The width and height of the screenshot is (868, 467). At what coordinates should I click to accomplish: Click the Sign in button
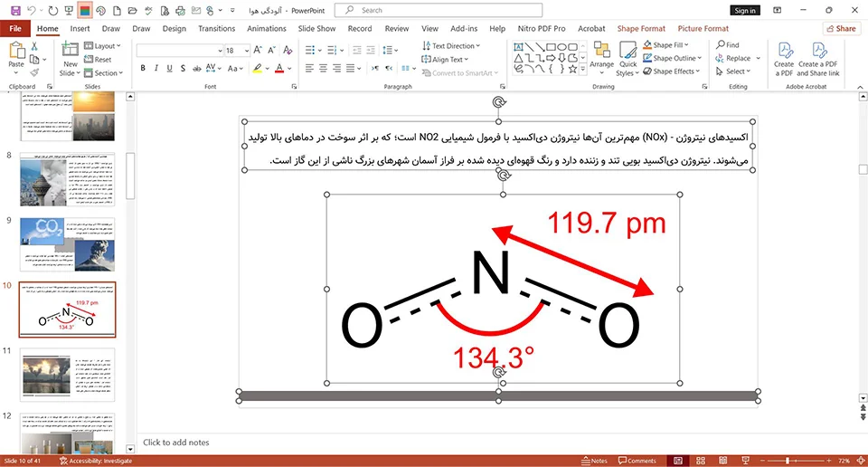745,11
